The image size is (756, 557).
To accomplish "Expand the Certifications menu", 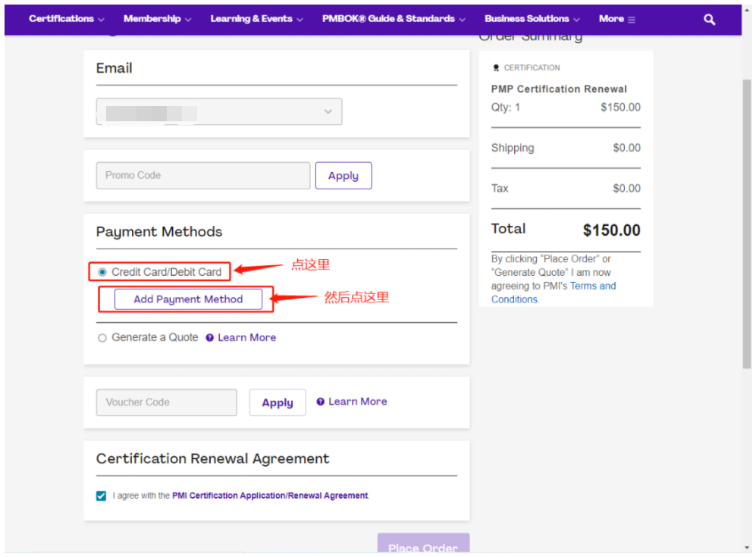I will click(x=67, y=19).
